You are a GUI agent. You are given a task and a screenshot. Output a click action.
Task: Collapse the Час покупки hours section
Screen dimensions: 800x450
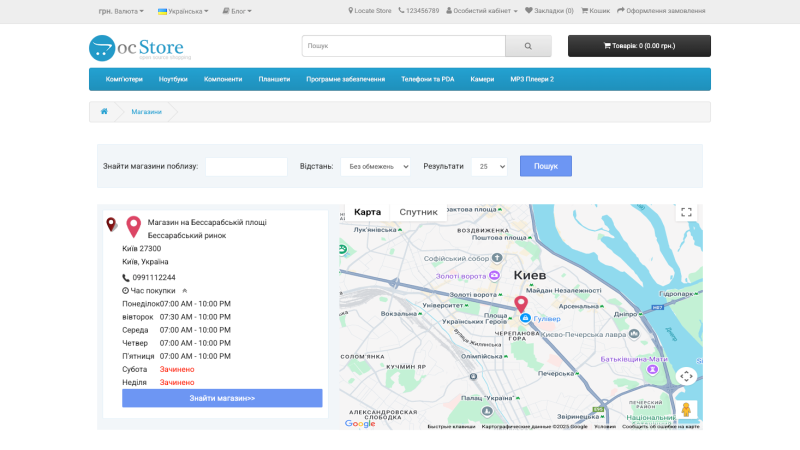tap(185, 291)
